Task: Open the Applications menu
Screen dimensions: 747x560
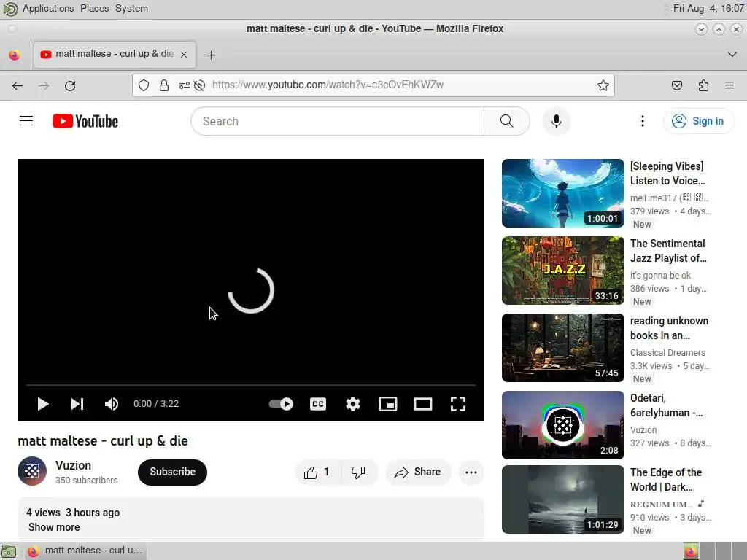Action: point(48,9)
